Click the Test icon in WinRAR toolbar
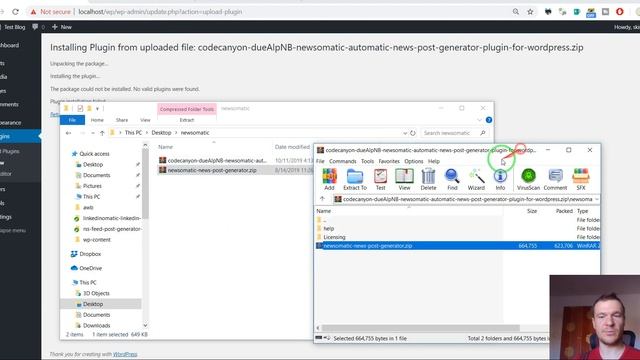The image size is (640, 360). (x=380, y=179)
